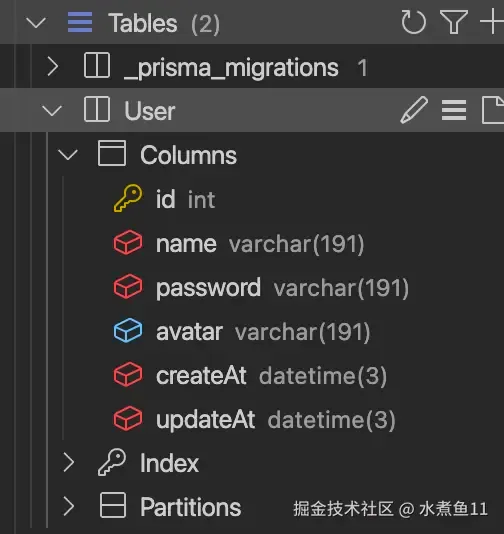Select the name varchar(191) column

[260, 244]
